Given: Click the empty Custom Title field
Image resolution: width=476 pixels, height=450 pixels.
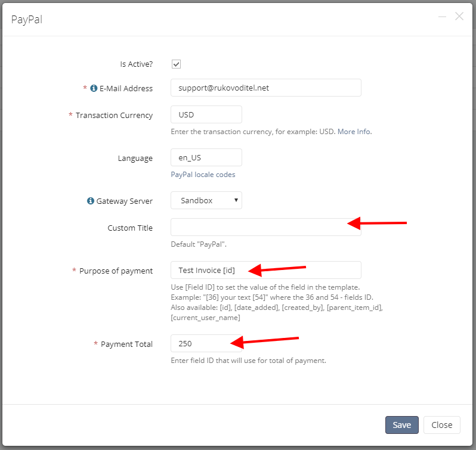Looking at the screenshot, I should click(x=266, y=227).
